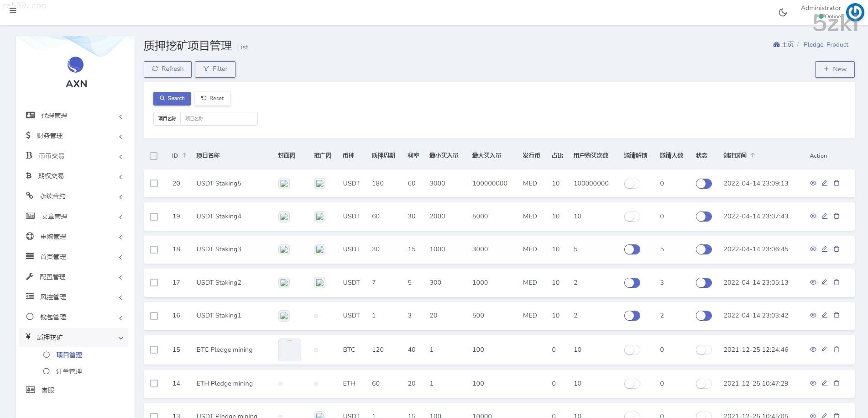The height and width of the screenshot is (418, 868).
Task: Click the view eye icon for USDT Staking5
Action: 813,183
